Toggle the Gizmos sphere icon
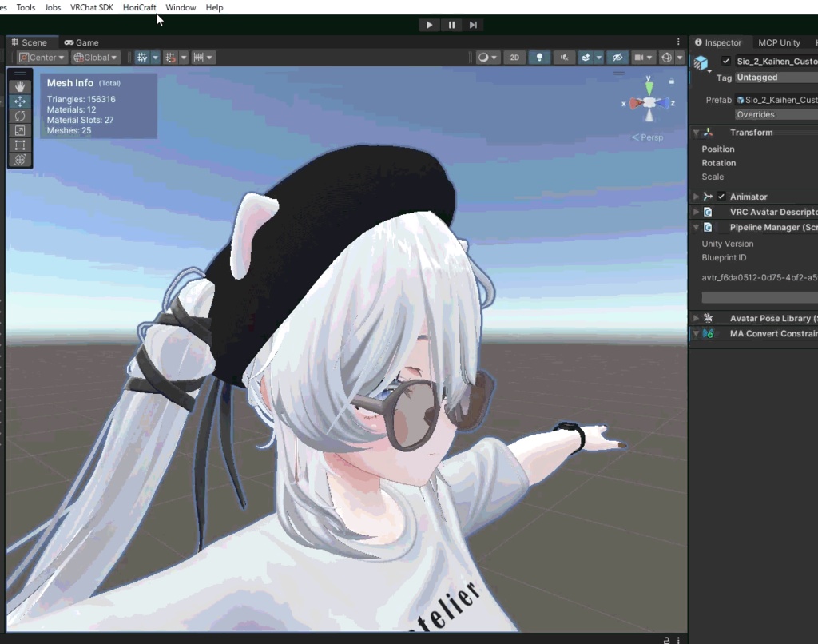This screenshot has width=818, height=644. (666, 58)
